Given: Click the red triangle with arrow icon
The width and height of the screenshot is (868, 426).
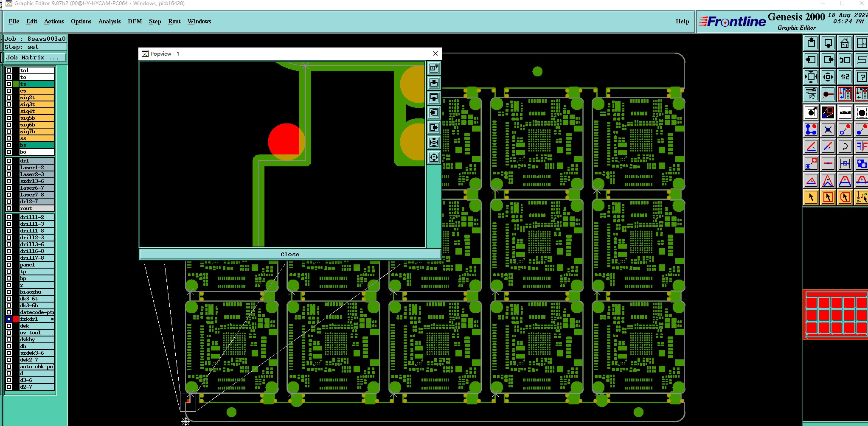Looking at the screenshot, I should tap(811, 180).
